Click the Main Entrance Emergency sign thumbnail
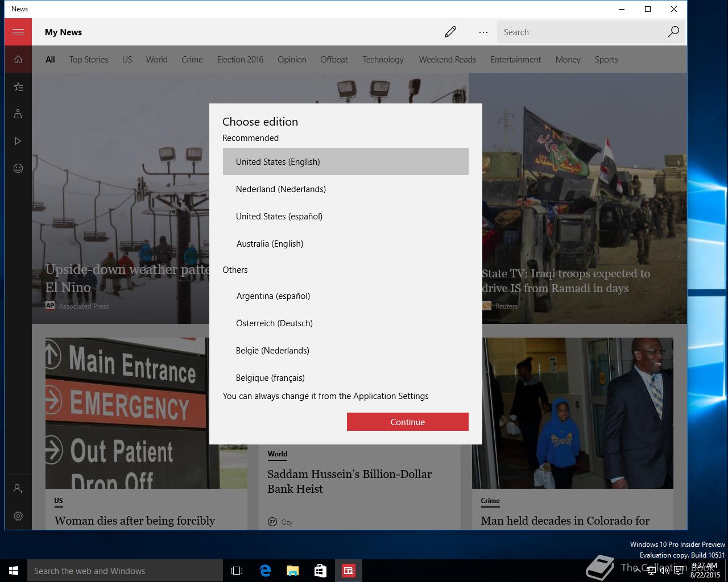 pos(127,413)
